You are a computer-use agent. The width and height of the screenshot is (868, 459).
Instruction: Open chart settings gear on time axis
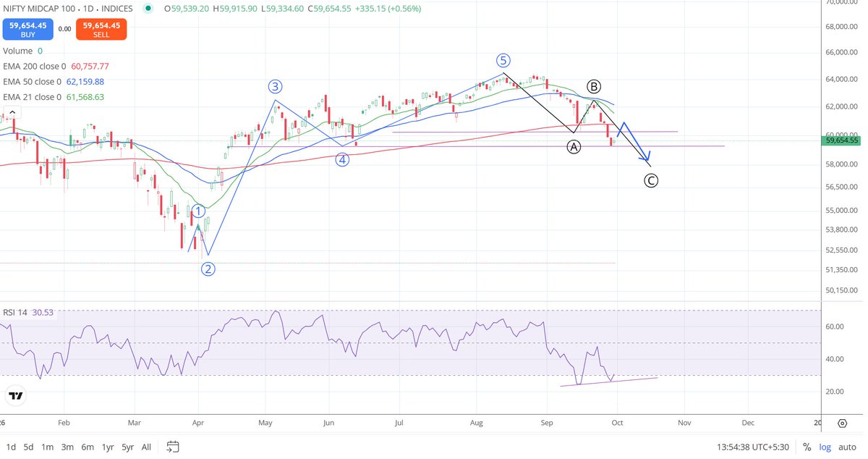[x=843, y=423]
